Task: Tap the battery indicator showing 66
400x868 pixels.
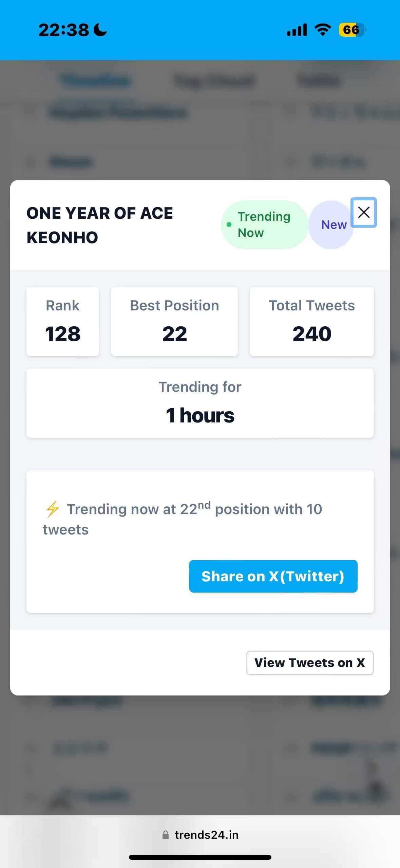Action: 353,30
